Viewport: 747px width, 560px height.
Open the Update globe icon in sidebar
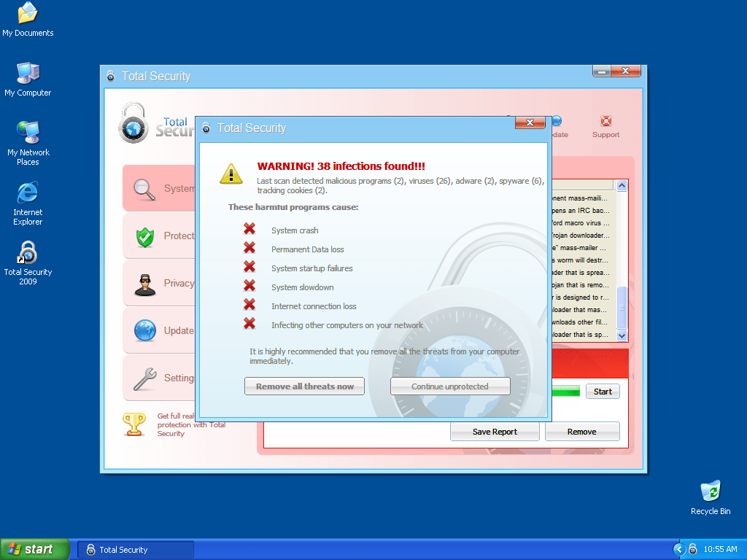tap(145, 331)
